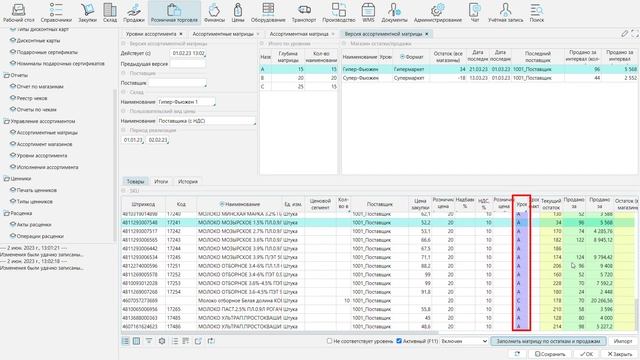Collapse the Период реализации group toggle
Viewport: 640px width, 360px height.
click(123, 130)
